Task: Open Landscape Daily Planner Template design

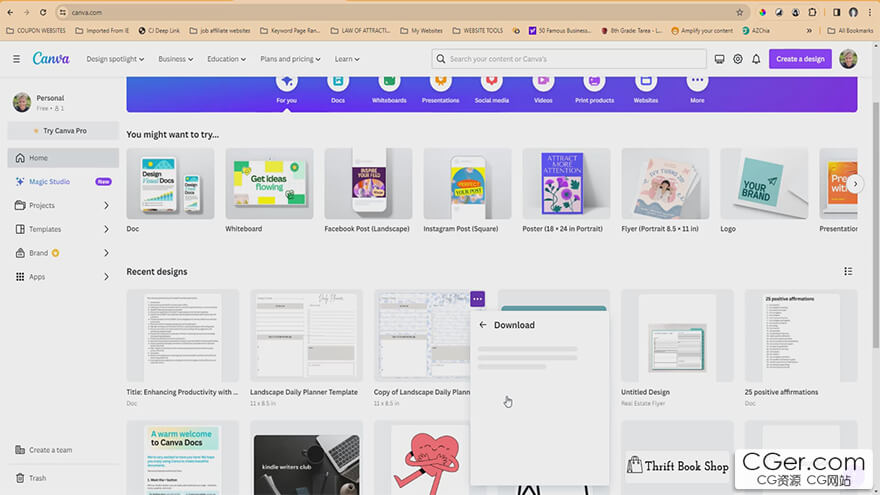Action: pyautogui.click(x=306, y=336)
